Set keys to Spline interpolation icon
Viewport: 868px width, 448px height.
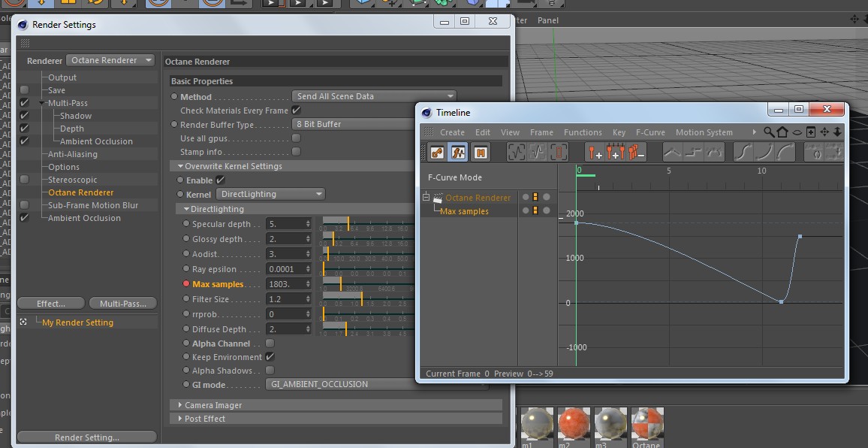[715, 152]
